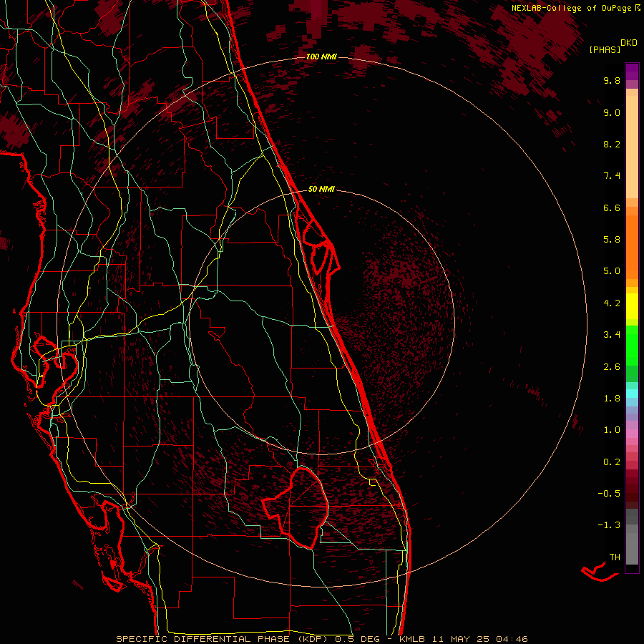Click the [PHAS] legend label

coord(605,50)
